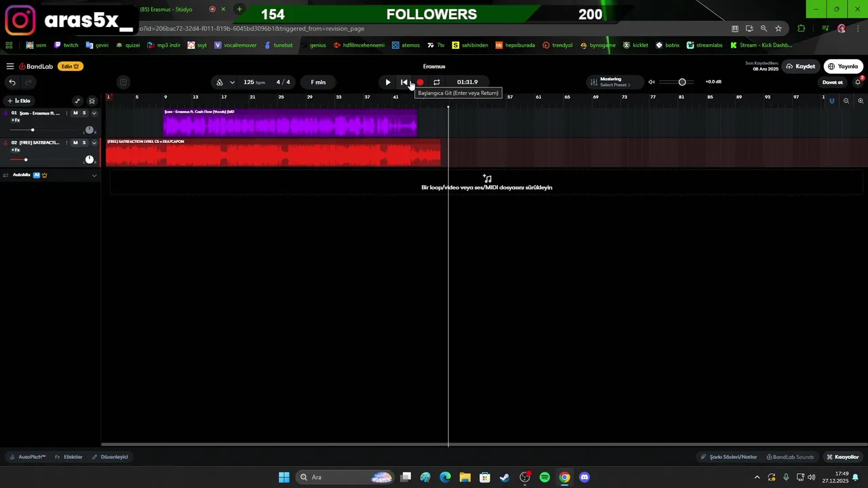Mute track 02 [FREE] SATISFACTION

[75, 143]
